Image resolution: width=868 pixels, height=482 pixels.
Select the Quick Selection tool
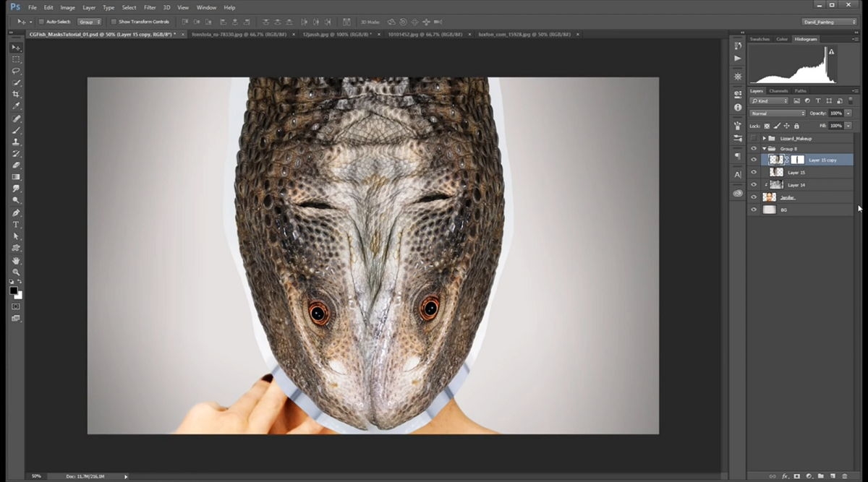(x=16, y=83)
